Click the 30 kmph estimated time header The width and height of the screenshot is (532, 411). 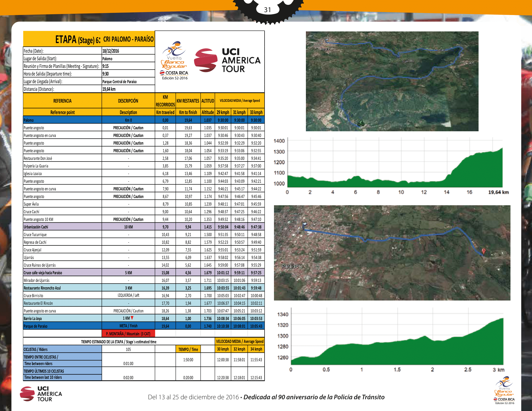[223, 349]
